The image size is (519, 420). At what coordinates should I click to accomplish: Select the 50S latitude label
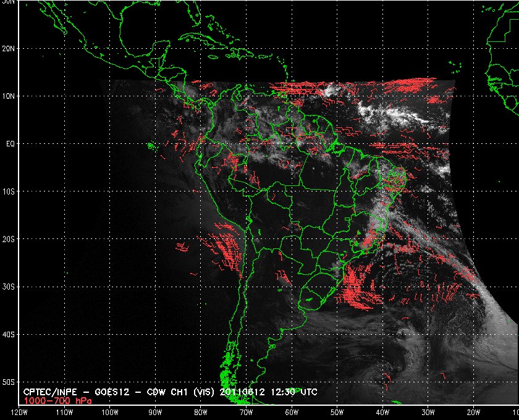8,382
